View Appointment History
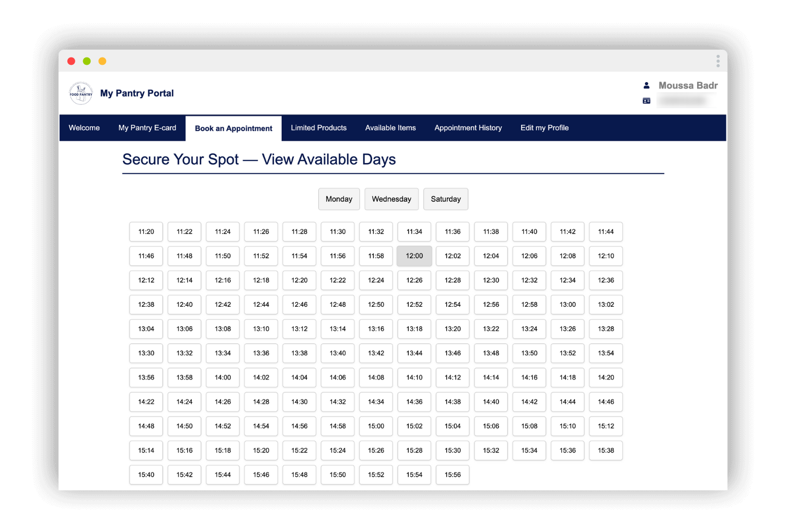Viewport: 786px width, 532px height. 468,128
